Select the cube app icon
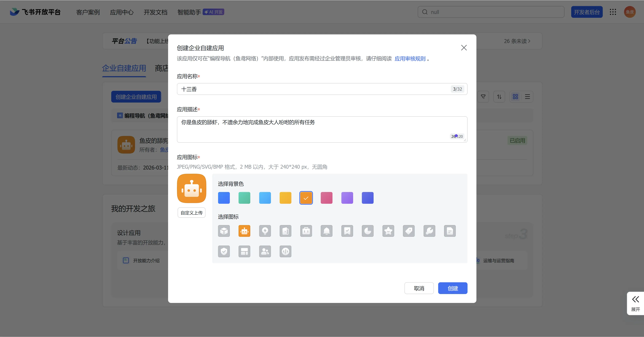 [224, 231]
